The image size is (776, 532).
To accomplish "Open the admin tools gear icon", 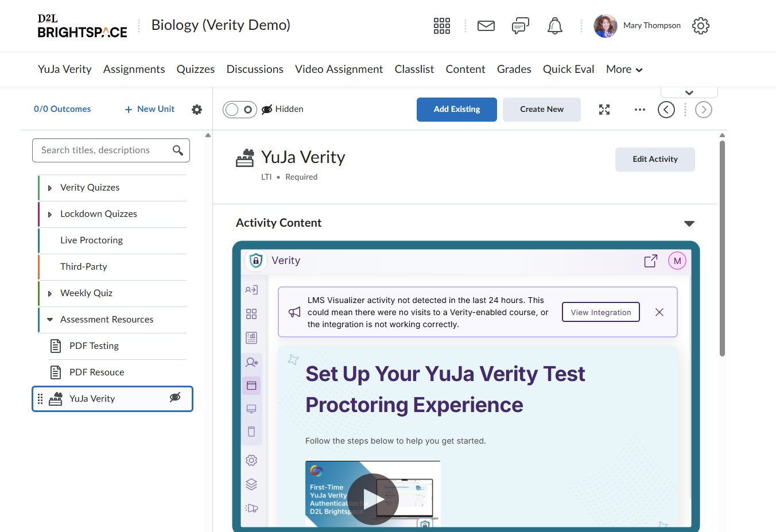I will tap(701, 26).
